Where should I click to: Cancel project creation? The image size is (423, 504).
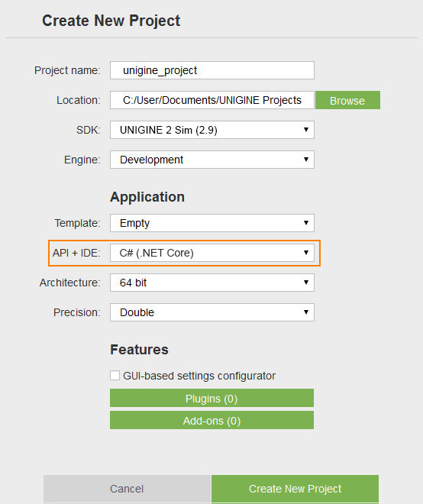tap(127, 489)
